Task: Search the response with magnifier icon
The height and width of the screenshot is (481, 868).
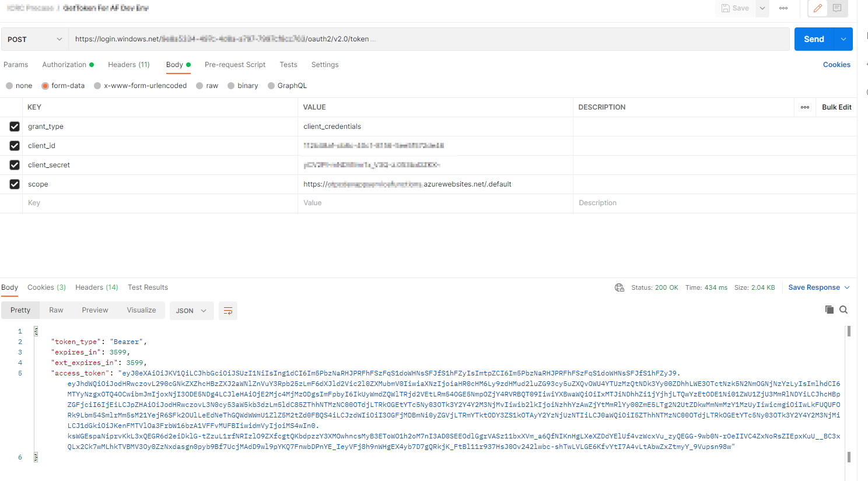Action: (843, 310)
